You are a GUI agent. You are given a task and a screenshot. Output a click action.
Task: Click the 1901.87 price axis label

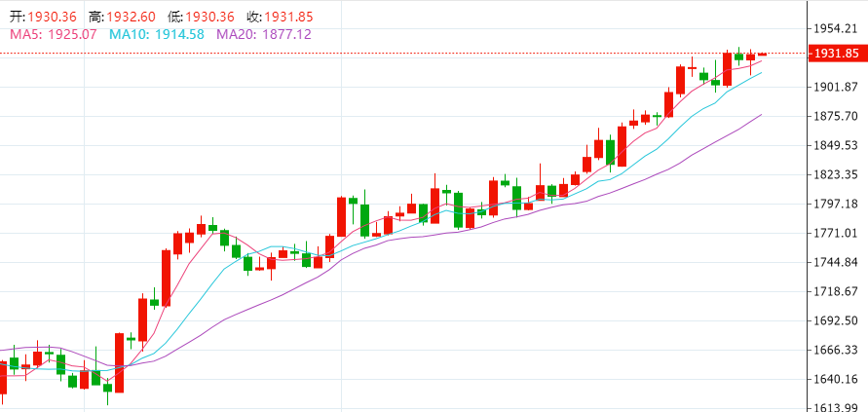click(x=836, y=87)
